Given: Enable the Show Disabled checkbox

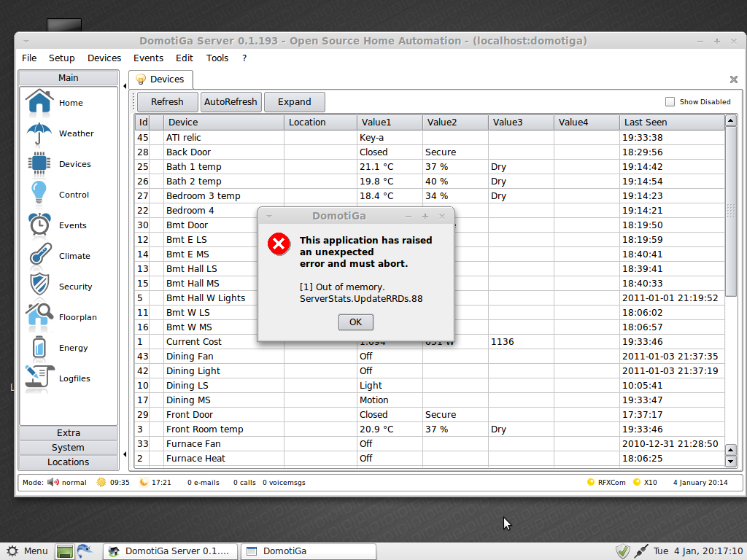Looking at the screenshot, I should click(x=670, y=102).
